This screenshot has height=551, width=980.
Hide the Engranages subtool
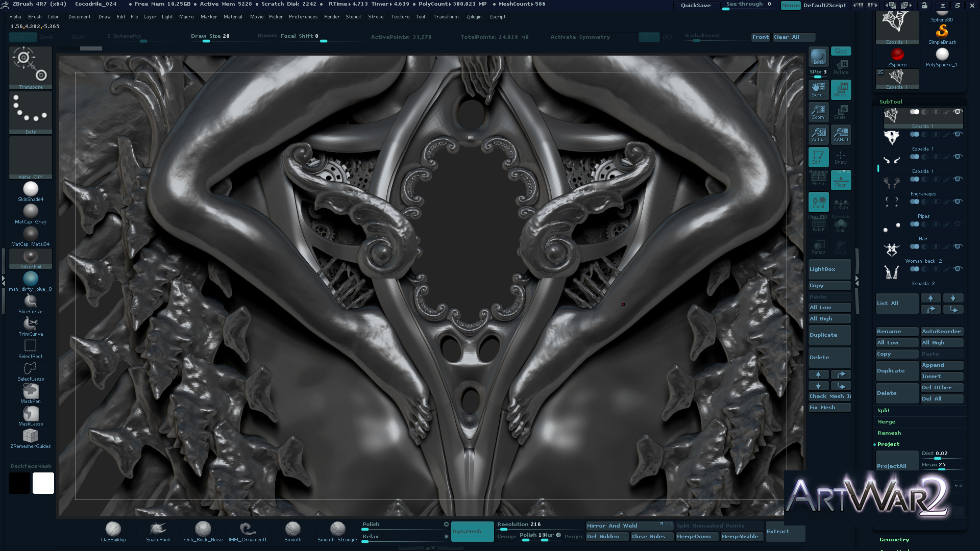958,179
